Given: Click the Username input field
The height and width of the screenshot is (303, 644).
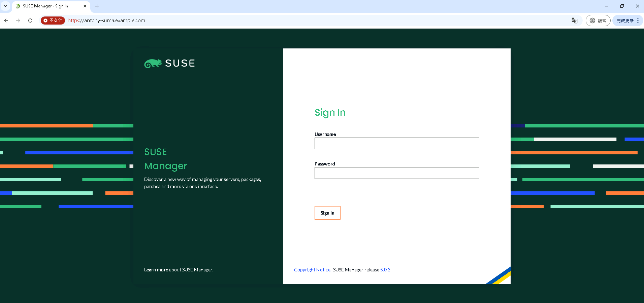Looking at the screenshot, I should (397, 143).
